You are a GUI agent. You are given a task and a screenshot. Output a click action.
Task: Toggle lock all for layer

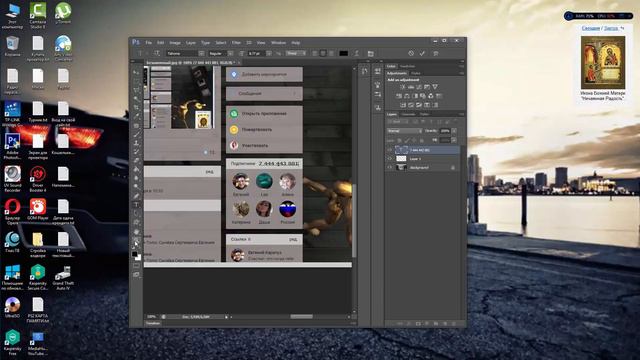click(x=421, y=140)
